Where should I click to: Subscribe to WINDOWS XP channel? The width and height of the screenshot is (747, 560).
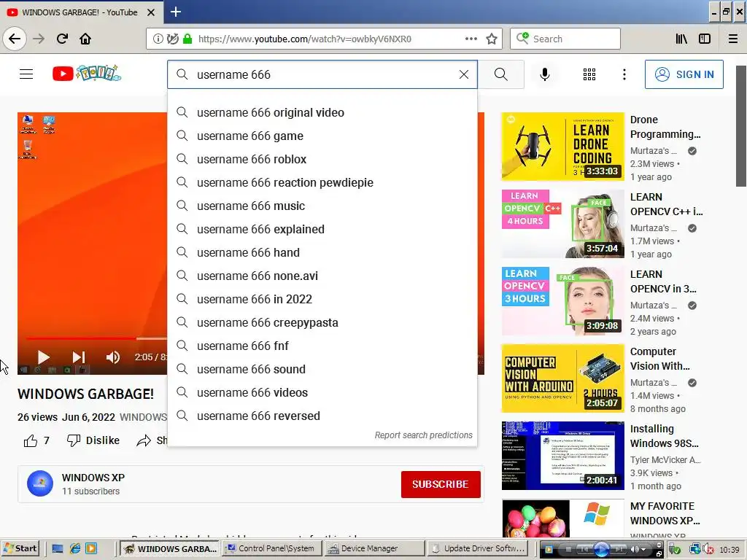pos(441,484)
